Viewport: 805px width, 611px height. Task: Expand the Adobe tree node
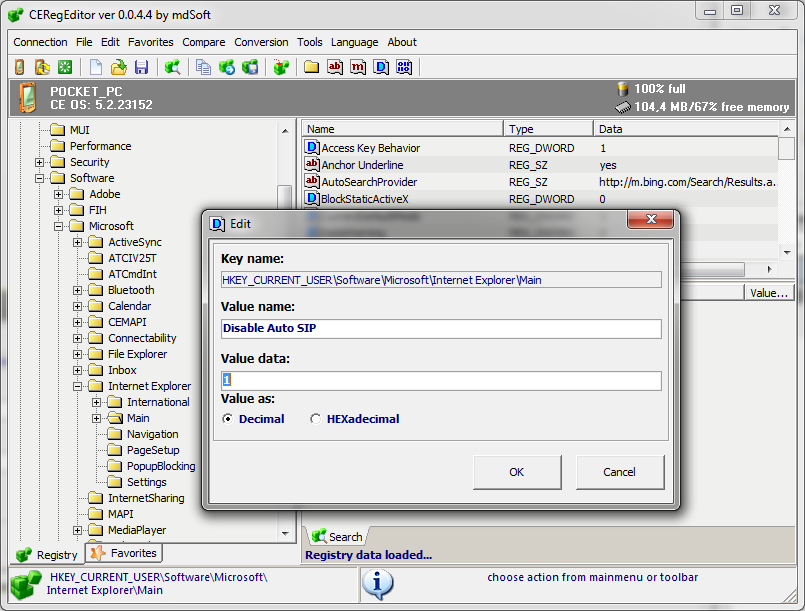pyautogui.click(x=59, y=194)
